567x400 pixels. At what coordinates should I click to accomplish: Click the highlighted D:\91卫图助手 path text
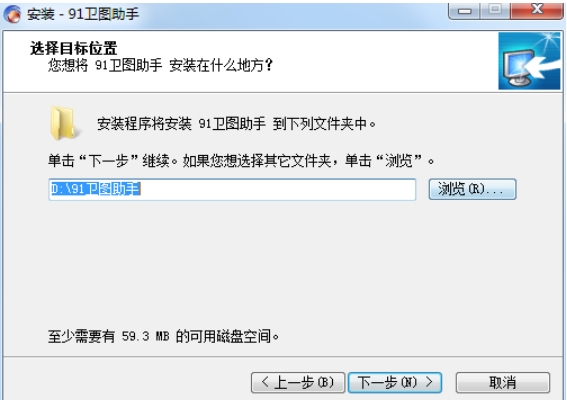[x=95, y=189]
